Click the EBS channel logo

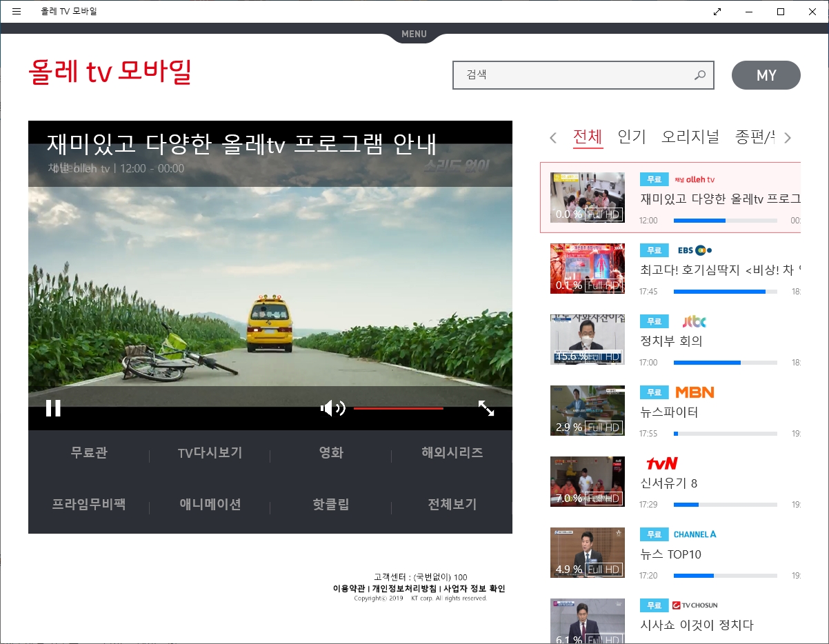[x=695, y=250]
